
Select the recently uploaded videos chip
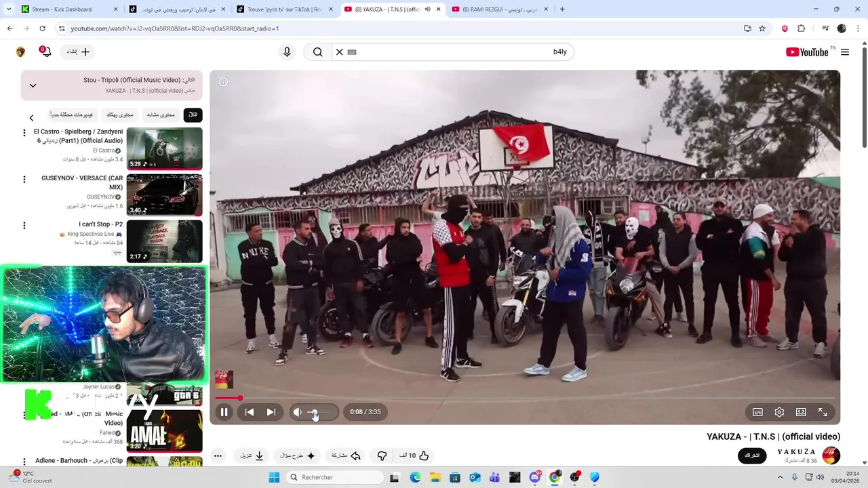click(71, 115)
